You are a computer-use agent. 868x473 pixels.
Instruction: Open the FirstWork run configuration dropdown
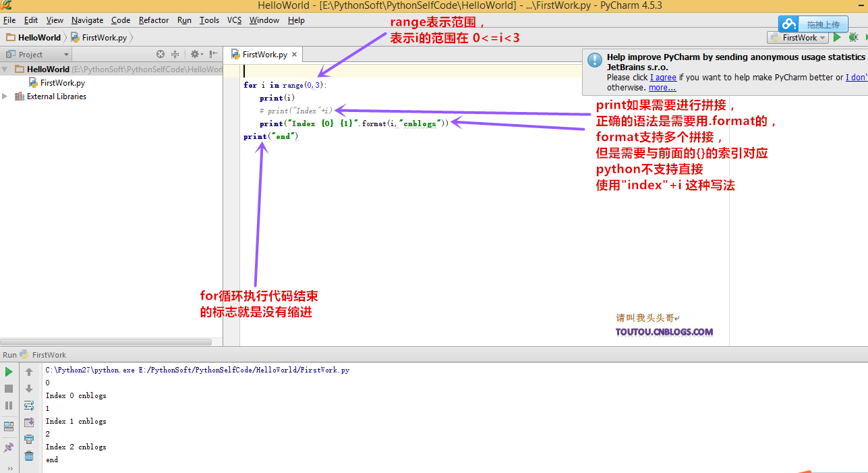tap(799, 38)
